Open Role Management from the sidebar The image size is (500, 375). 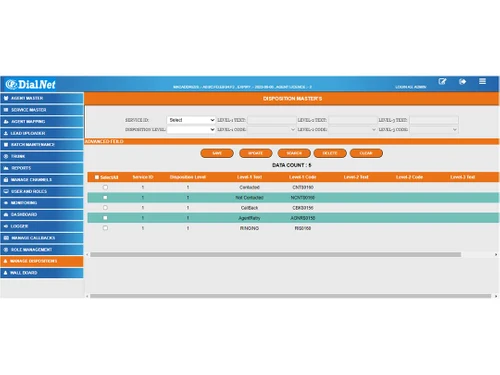pyautogui.click(x=42, y=249)
